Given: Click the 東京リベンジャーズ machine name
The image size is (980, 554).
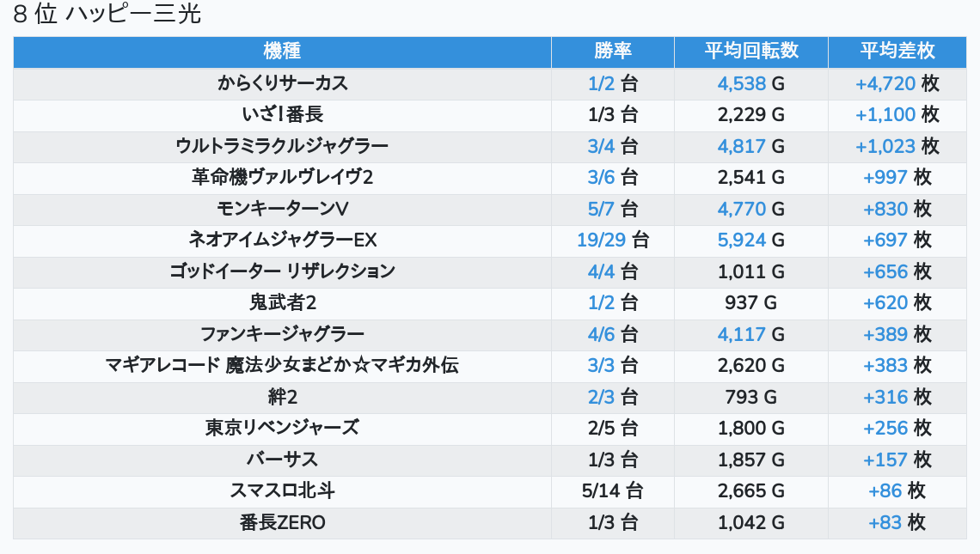Looking at the screenshot, I should [x=282, y=428].
